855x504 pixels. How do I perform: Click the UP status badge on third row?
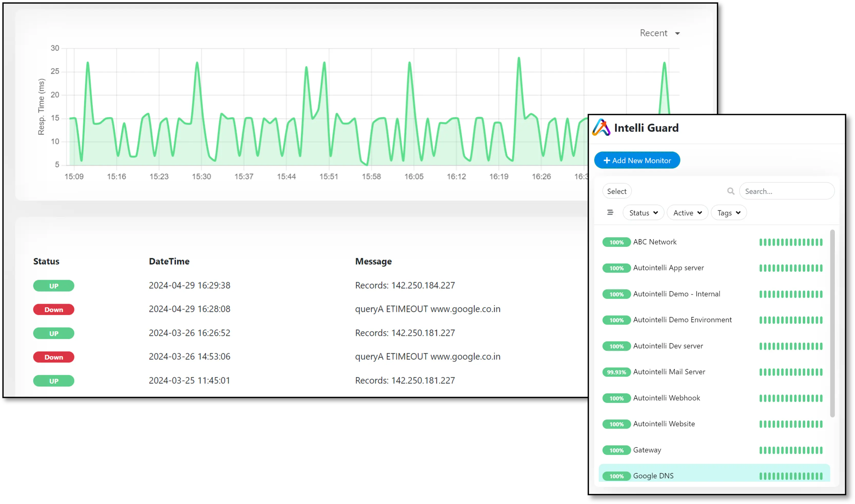pyautogui.click(x=53, y=333)
